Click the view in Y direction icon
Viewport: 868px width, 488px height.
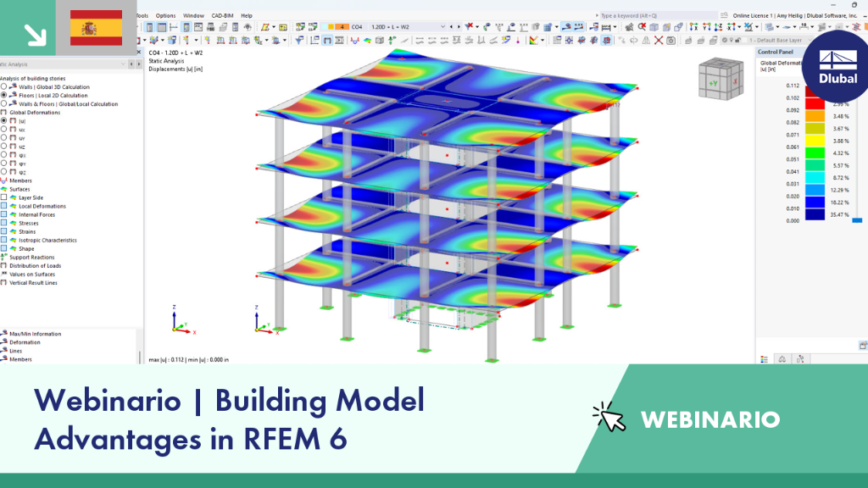click(x=707, y=26)
